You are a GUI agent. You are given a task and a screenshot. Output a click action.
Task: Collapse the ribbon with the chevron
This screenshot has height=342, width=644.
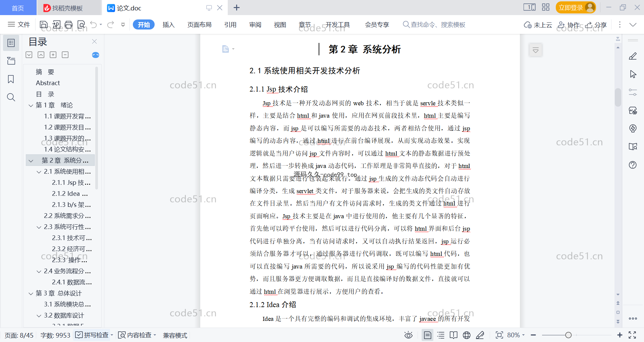633,25
